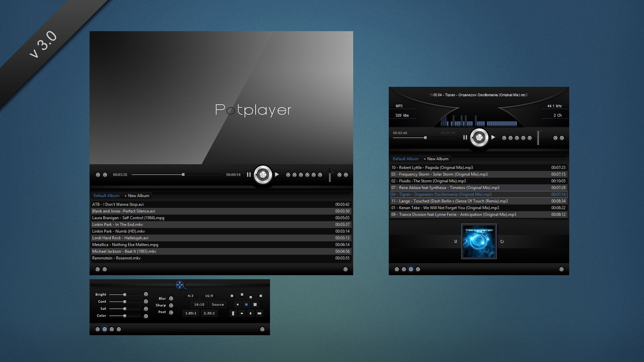Click the Trancemaster album cover thumbnail
Viewport: 644px width, 362px height.
point(479,241)
